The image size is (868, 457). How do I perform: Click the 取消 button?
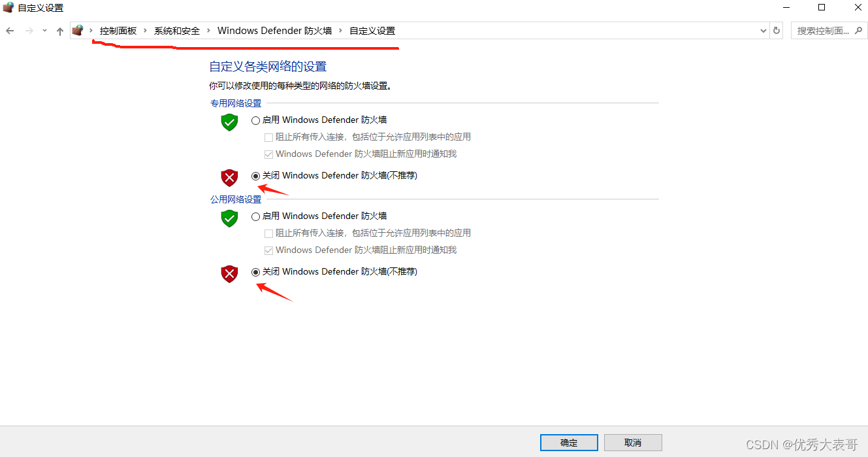pyautogui.click(x=633, y=443)
